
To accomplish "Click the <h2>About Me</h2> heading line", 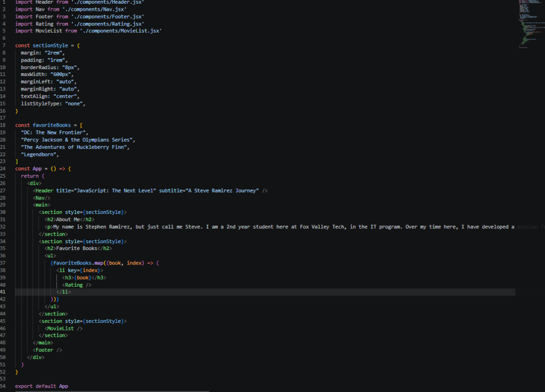I will pos(70,220).
